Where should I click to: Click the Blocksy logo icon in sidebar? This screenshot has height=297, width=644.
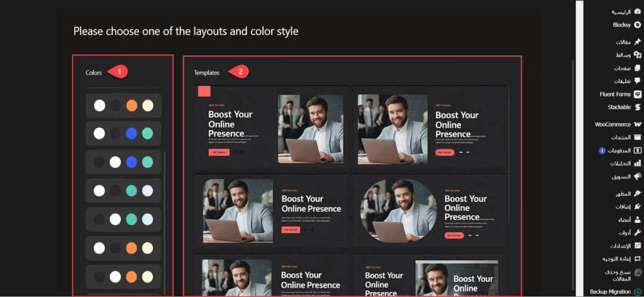(x=637, y=24)
